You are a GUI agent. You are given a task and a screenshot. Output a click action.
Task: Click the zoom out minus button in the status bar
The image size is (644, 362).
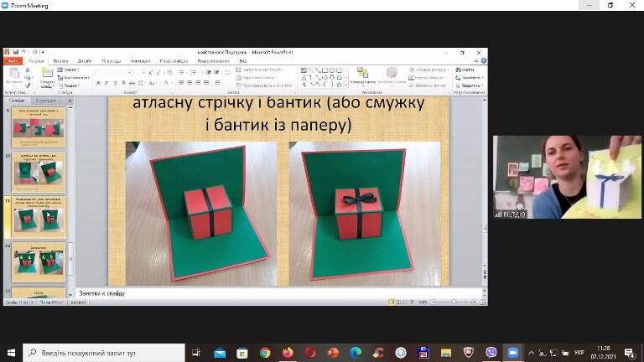tap(434, 302)
